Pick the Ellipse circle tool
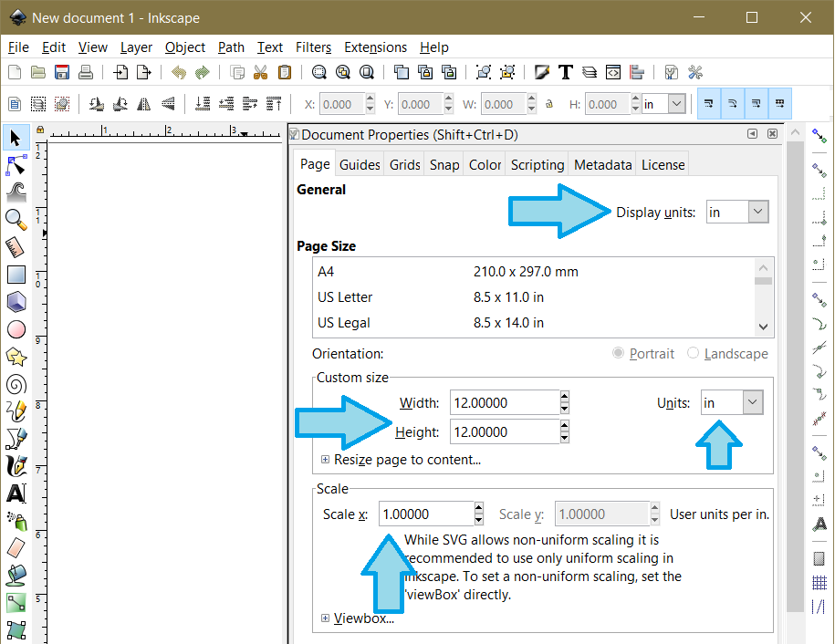 [16, 329]
